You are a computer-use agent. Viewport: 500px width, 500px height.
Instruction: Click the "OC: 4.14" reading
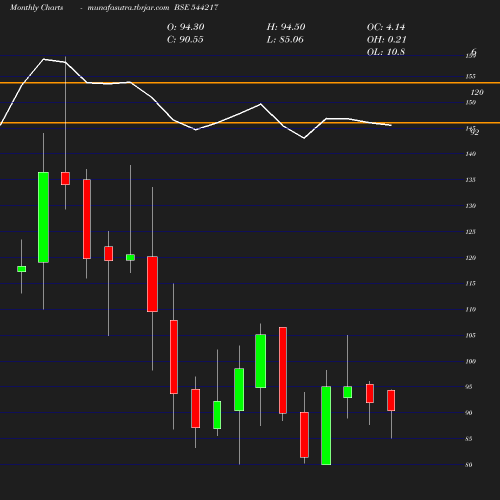click(386, 27)
